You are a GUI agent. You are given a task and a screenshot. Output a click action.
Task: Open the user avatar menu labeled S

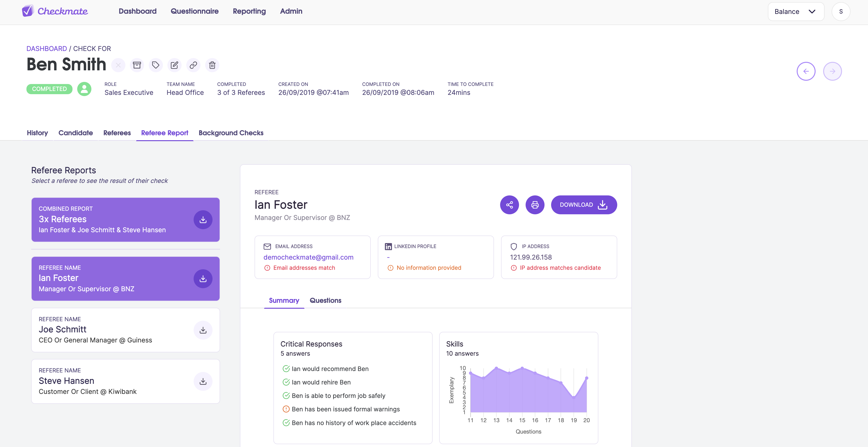coord(841,12)
